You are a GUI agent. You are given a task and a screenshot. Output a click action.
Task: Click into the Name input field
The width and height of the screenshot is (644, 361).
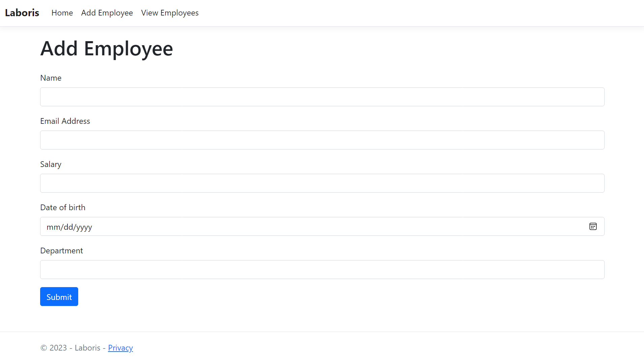[322, 97]
